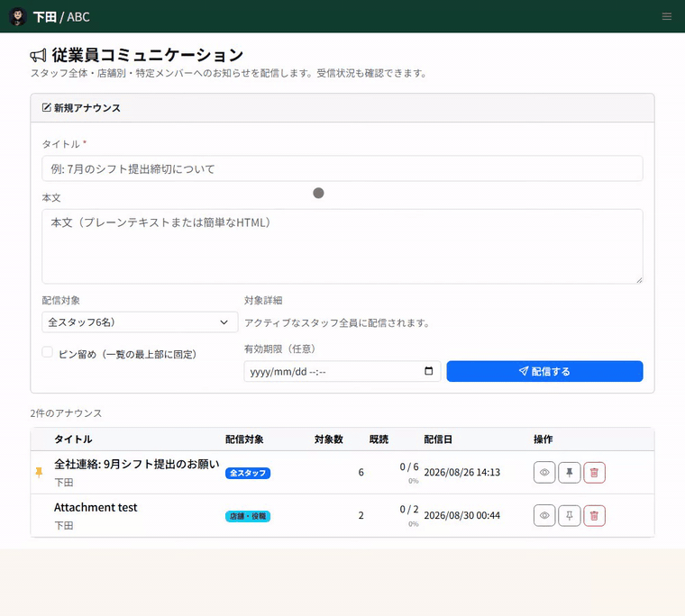Click the 店舗・役職 badge
Image resolution: width=685 pixels, height=616 pixels.
248,516
